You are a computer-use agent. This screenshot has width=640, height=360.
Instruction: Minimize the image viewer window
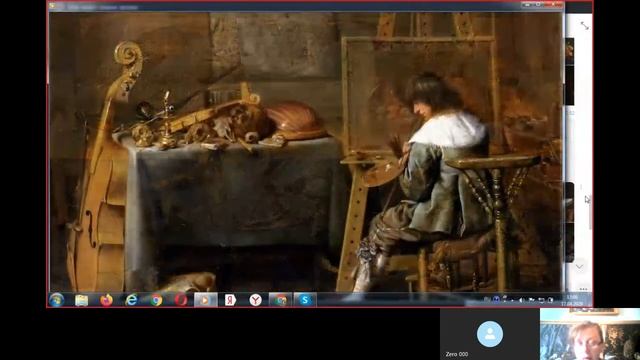point(527,5)
